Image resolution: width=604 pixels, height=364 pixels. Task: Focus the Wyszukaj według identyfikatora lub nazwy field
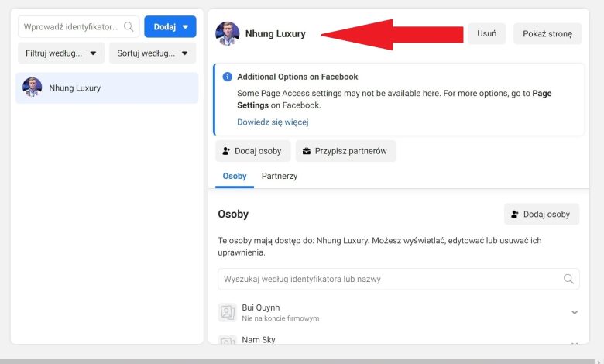coord(398,279)
